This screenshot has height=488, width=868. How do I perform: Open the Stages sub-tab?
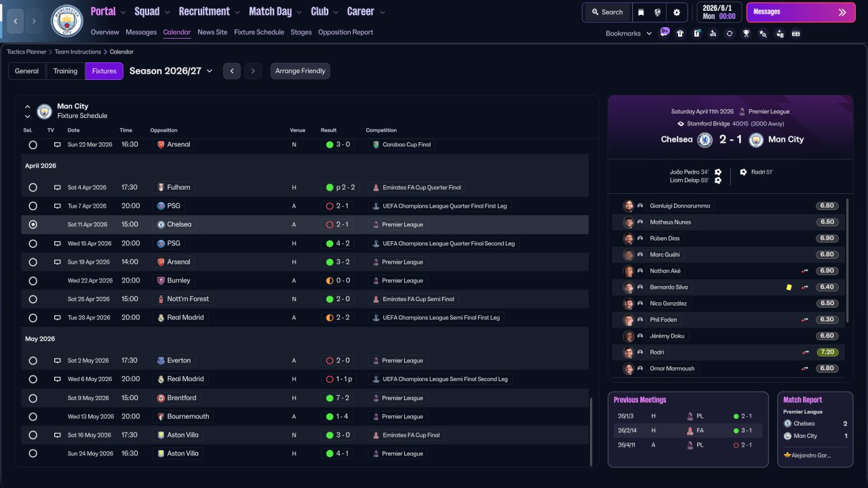point(301,32)
